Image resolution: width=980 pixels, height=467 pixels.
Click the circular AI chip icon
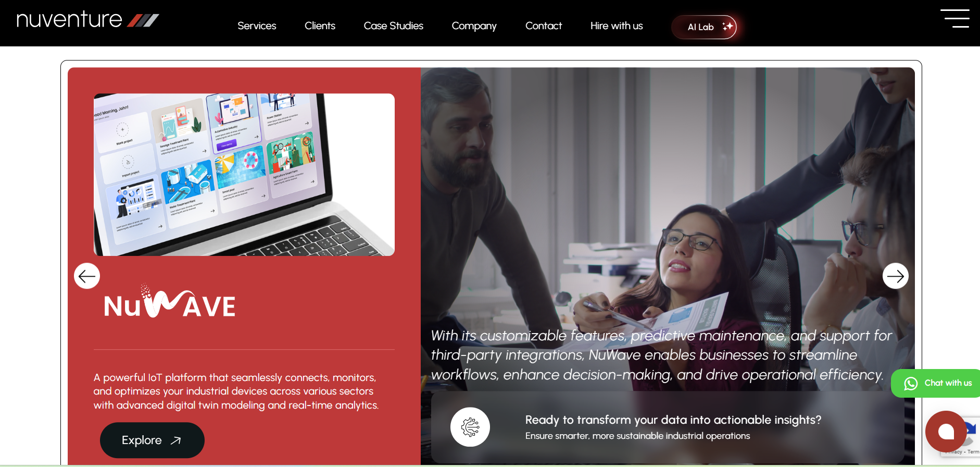[x=470, y=427]
